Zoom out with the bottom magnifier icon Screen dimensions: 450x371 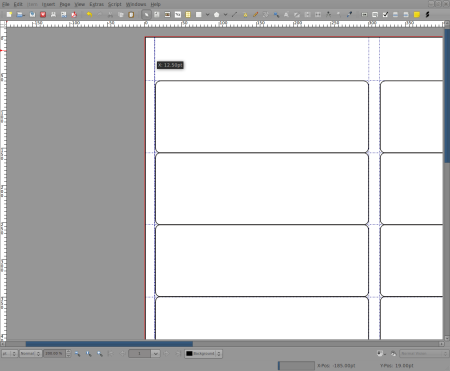click(77, 354)
